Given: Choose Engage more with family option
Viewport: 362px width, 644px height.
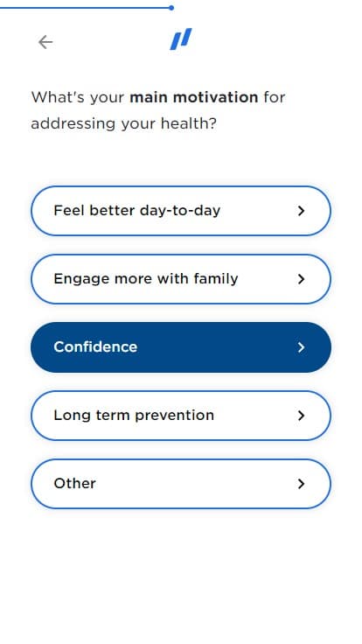Looking at the screenshot, I should [181, 279].
